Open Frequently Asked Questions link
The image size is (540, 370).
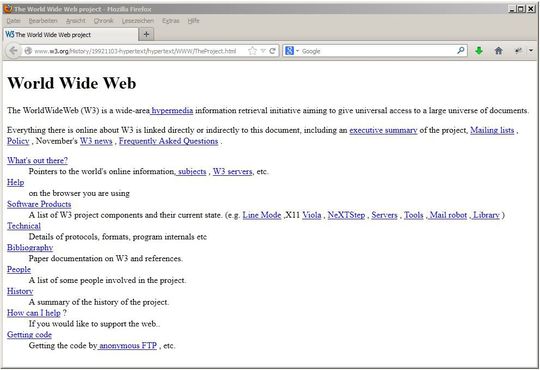tap(168, 141)
